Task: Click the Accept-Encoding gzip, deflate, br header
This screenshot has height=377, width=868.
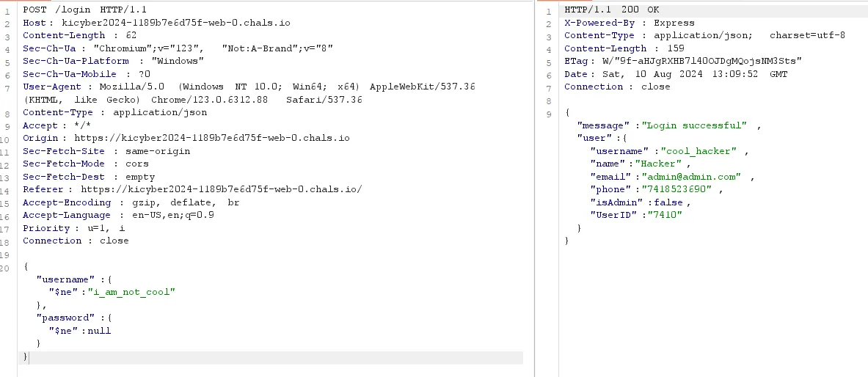Action: (x=131, y=202)
